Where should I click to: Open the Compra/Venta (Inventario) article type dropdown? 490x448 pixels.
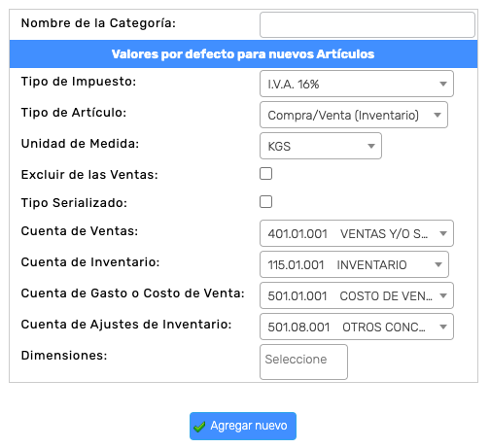(354, 115)
